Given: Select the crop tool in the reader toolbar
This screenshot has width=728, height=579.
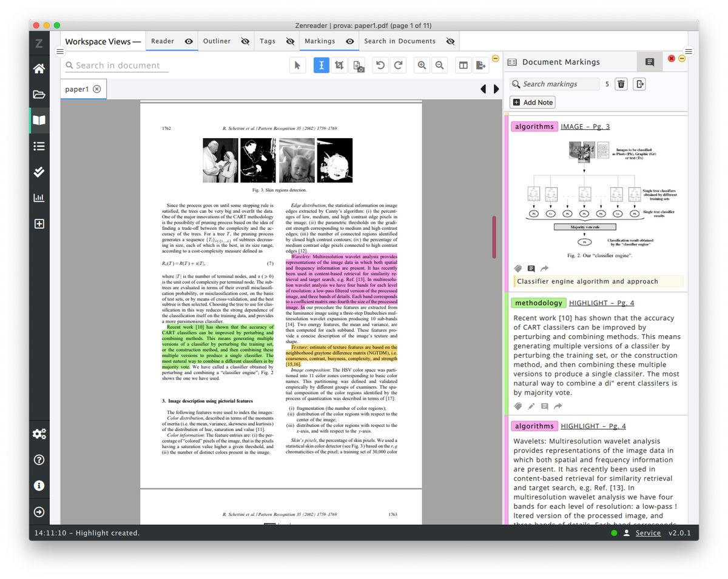Looking at the screenshot, I should [x=339, y=65].
